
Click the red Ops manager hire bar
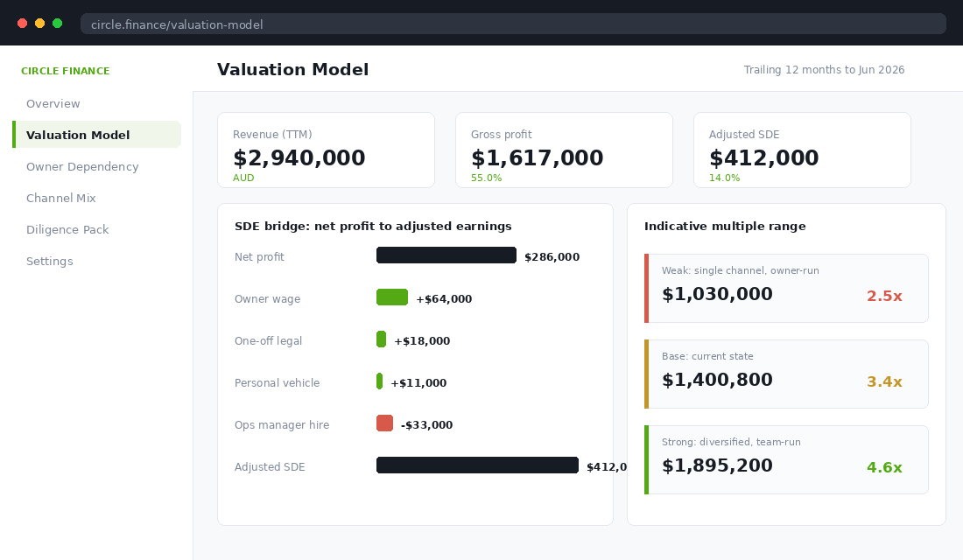(x=384, y=423)
